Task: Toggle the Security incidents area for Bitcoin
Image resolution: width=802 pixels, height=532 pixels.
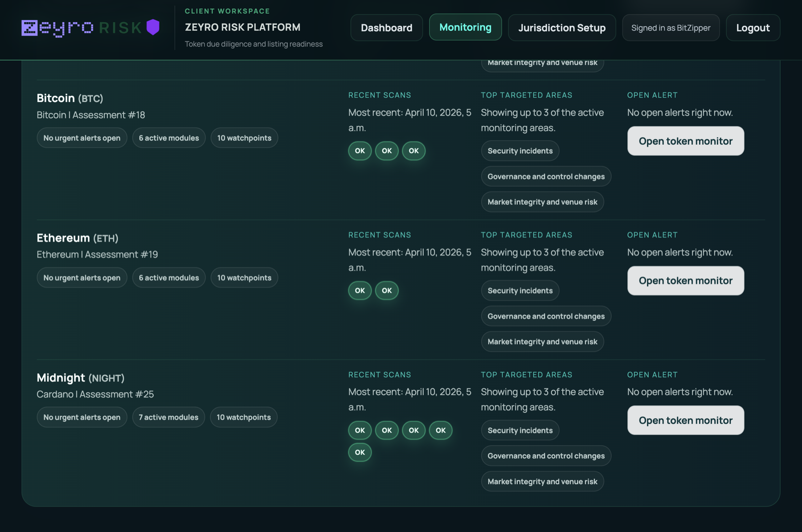Action: coord(520,151)
